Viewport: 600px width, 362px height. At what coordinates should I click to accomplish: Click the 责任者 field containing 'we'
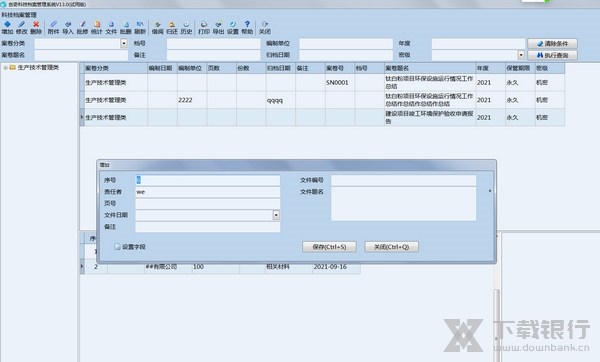pyautogui.click(x=208, y=192)
